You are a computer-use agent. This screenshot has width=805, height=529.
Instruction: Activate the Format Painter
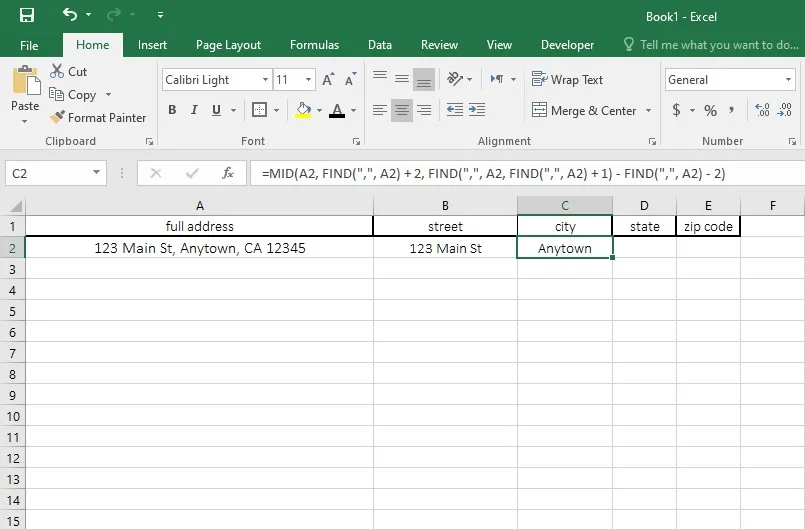coord(98,118)
